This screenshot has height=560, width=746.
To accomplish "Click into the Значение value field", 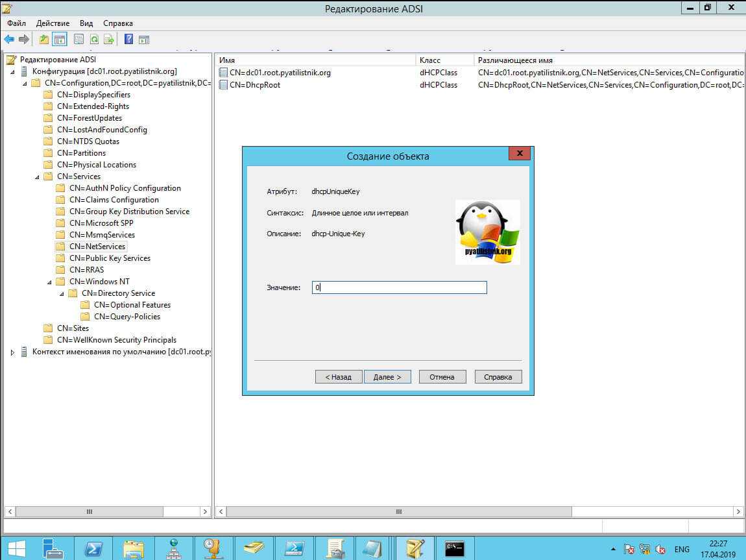I will [x=399, y=287].
